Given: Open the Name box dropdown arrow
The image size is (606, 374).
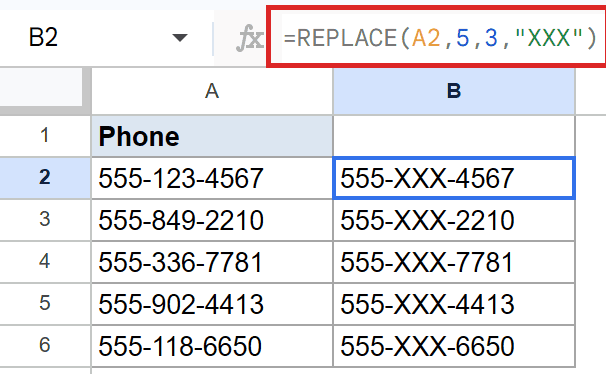Looking at the screenshot, I should 180,38.
